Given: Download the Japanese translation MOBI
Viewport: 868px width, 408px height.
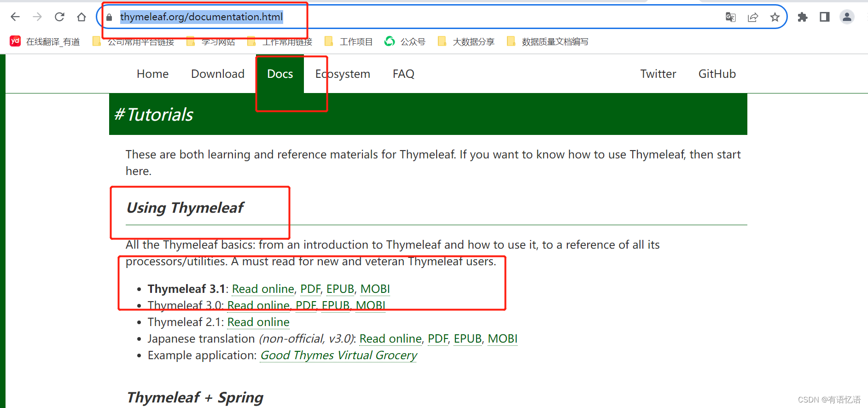Looking at the screenshot, I should 502,338.
